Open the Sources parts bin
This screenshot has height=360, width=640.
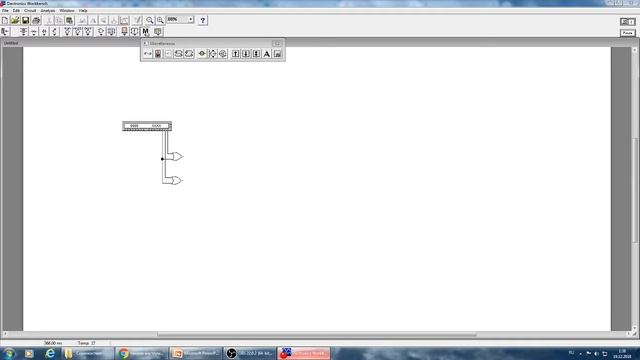(x=24, y=32)
